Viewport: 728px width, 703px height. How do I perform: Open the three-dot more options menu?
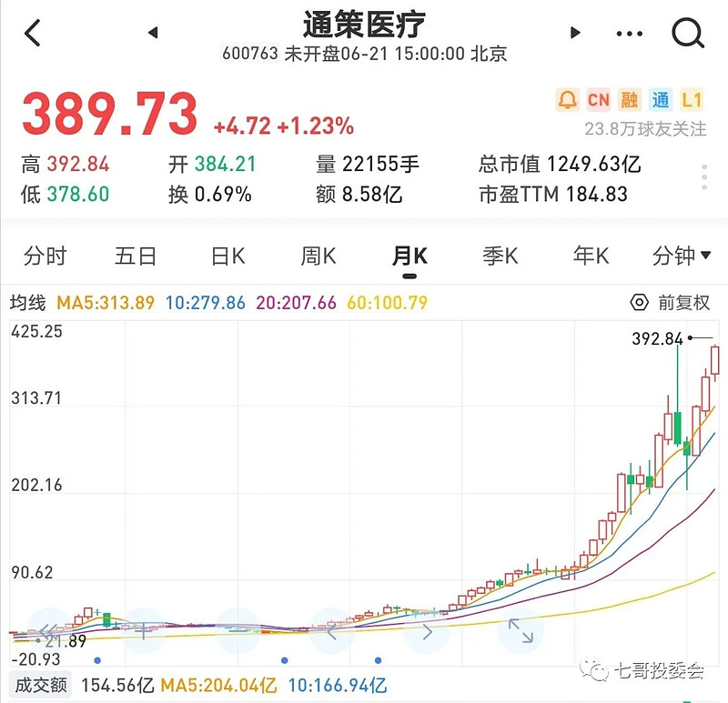[629, 34]
